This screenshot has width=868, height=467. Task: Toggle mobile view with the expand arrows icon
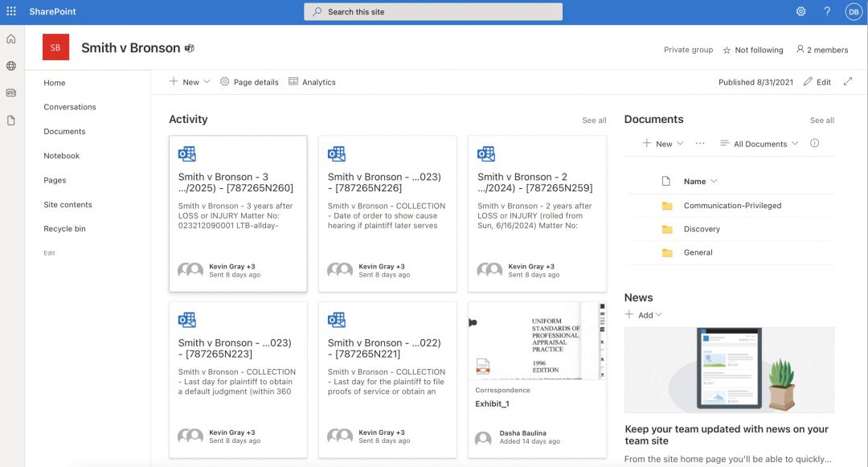(x=849, y=81)
